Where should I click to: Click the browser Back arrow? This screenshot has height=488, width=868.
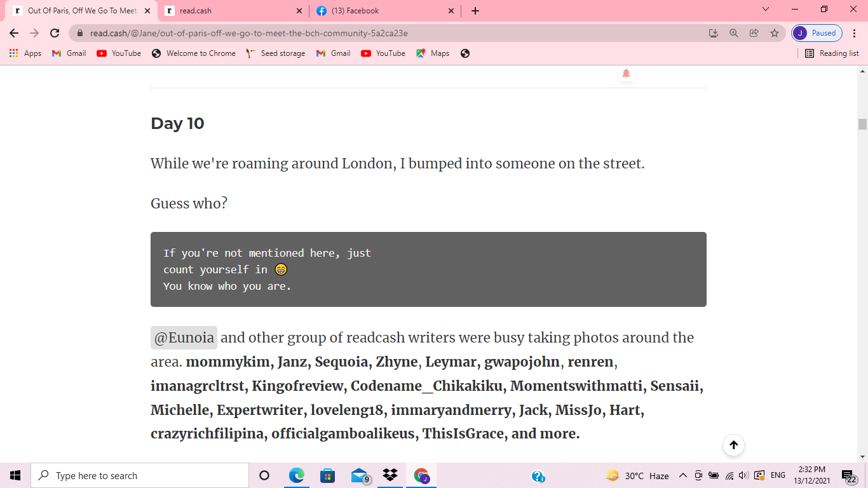[14, 33]
